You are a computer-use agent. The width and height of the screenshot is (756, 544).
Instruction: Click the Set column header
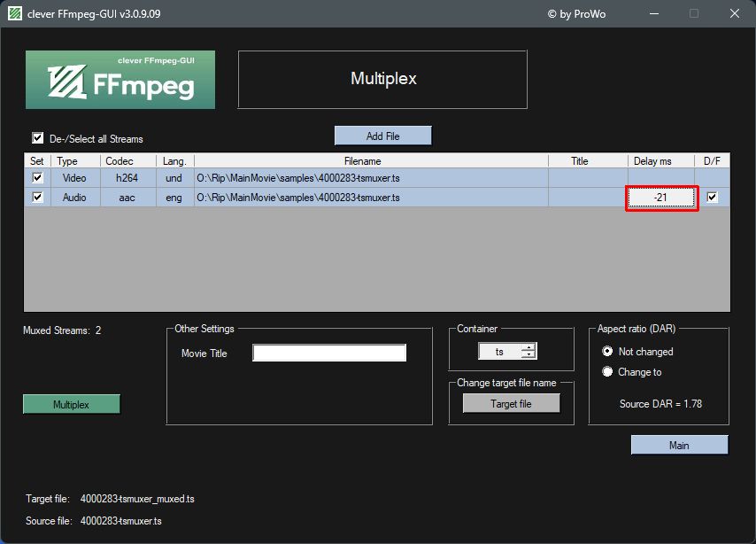[x=37, y=160]
